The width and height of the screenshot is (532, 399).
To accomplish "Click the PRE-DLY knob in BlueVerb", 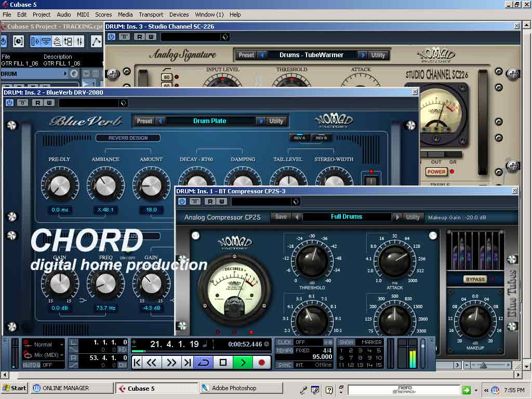I will 60,185.
